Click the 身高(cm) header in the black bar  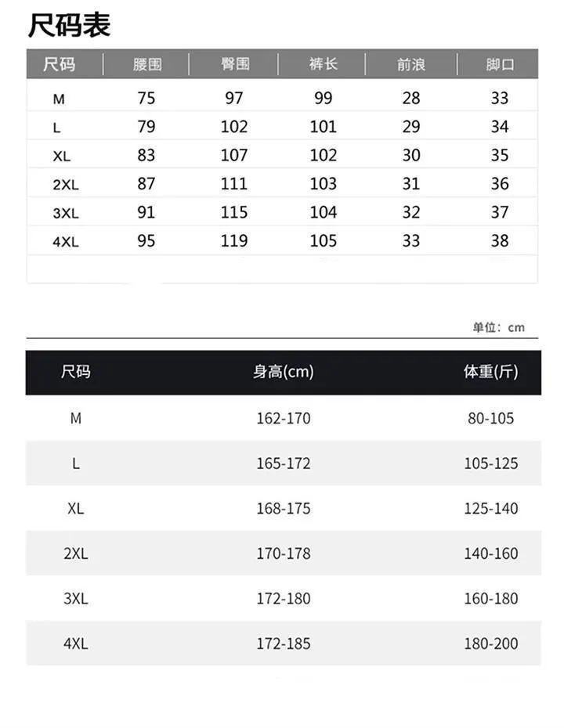pos(283,372)
